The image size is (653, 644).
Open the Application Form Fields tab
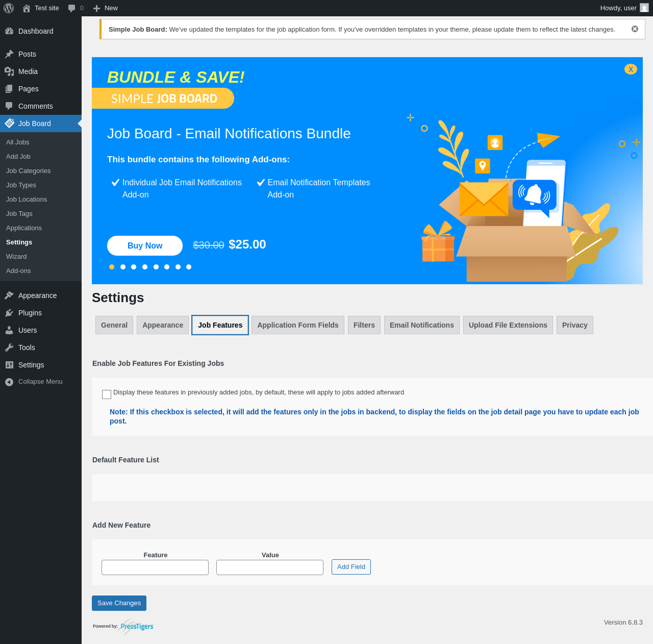tap(298, 325)
